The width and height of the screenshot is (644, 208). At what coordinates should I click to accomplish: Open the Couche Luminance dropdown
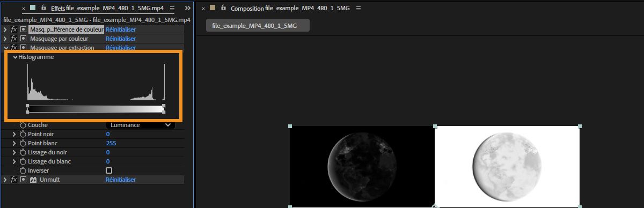(x=140, y=125)
